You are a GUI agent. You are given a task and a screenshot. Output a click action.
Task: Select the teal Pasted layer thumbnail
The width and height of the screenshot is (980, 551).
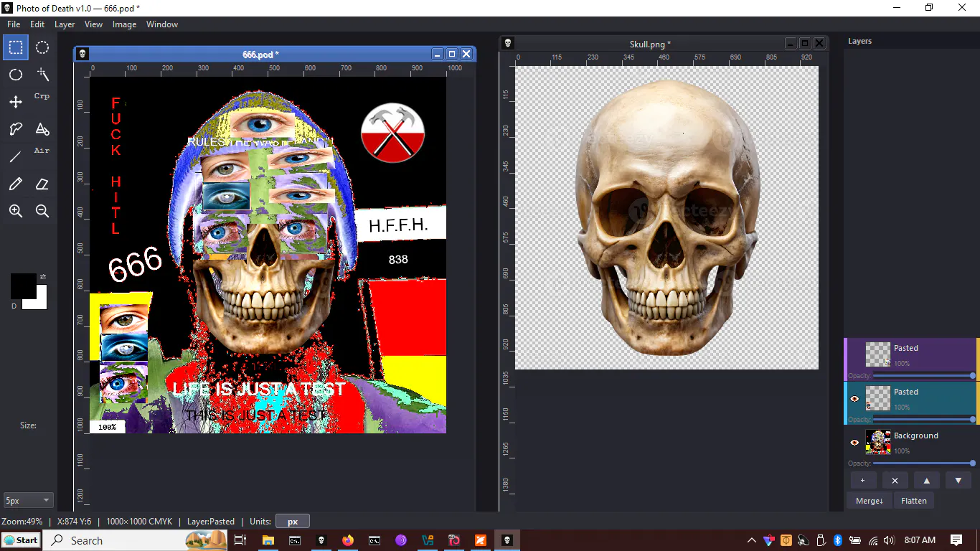[x=878, y=398]
